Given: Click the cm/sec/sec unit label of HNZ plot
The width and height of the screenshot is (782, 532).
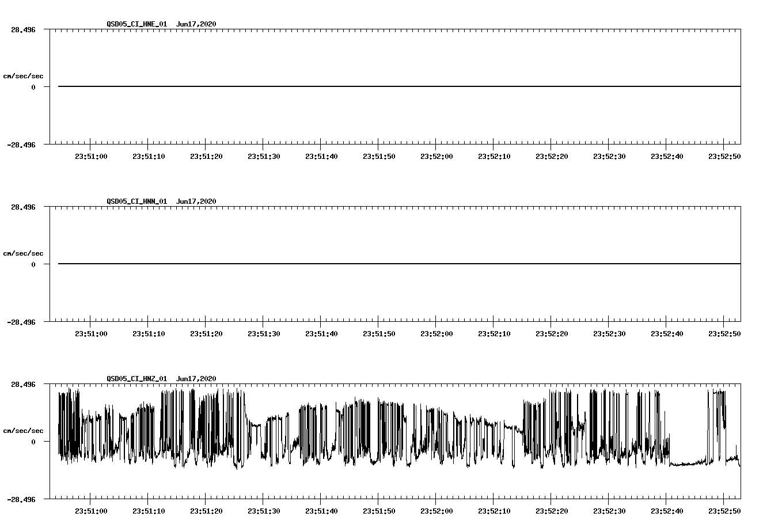Looking at the screenshot, I should tap(23, 431).
